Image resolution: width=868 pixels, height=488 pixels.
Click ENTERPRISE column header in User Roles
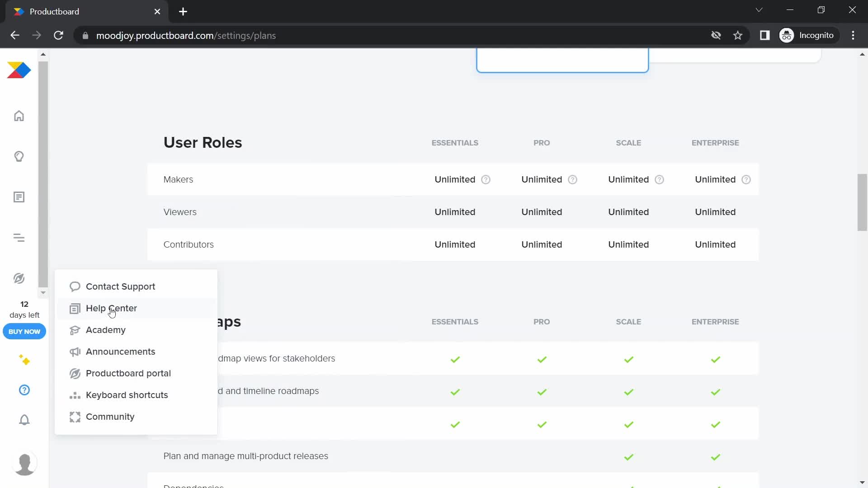(715, 143)
